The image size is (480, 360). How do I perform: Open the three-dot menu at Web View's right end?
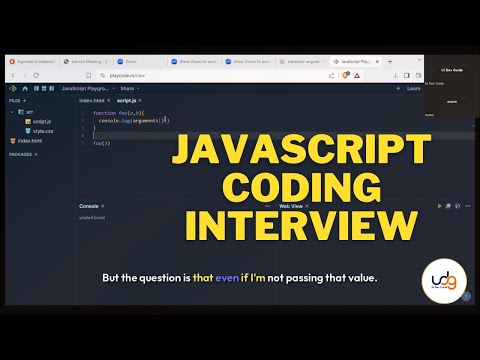click(468, 206)
